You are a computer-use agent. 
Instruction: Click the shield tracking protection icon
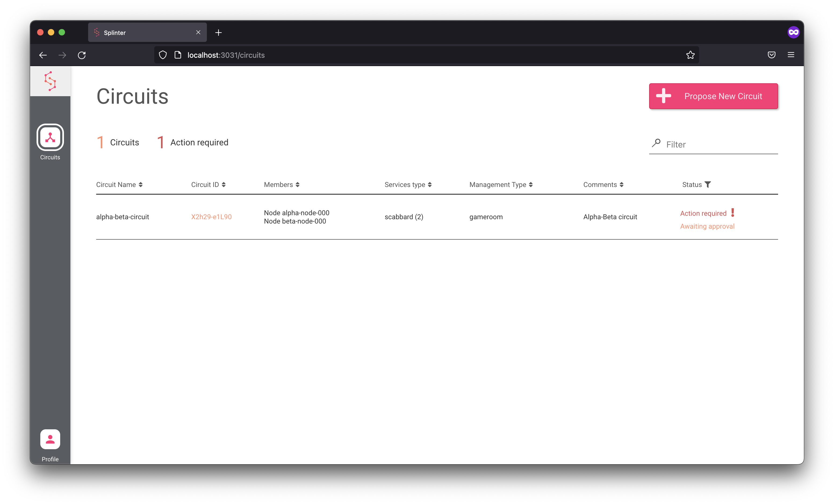(x=163, y=55)
